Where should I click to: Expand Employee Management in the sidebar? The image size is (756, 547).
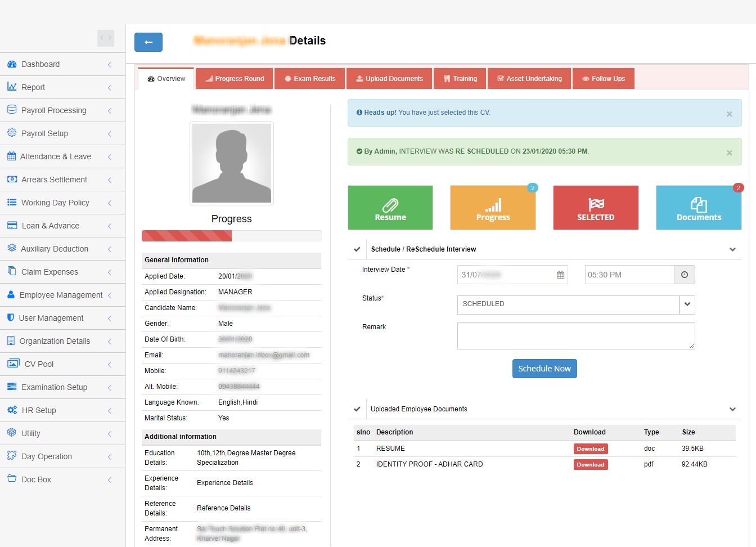[61, 295]
